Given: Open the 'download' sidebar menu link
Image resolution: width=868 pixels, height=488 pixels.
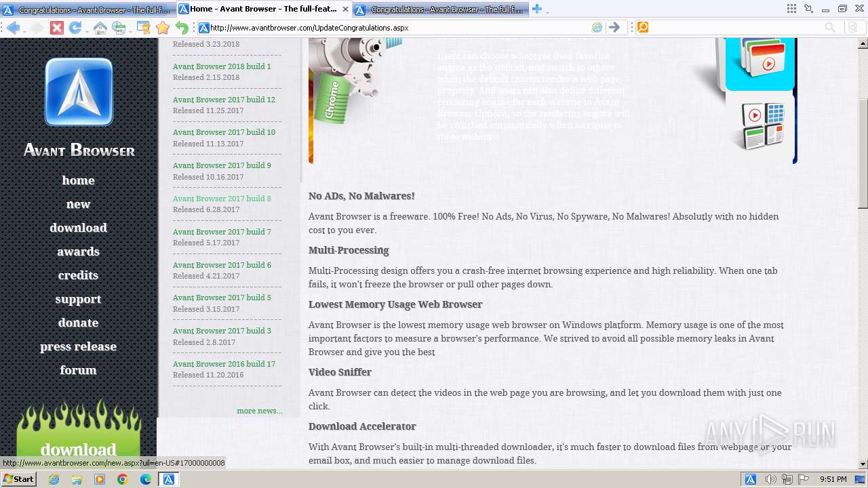Looking at the screenshot, I should (78, 228).
